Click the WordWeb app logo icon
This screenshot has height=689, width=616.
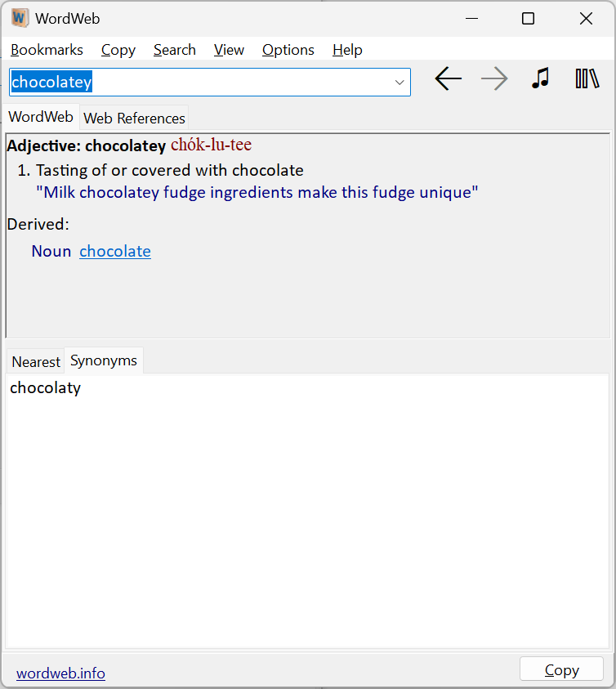click(x=20, y=19)
